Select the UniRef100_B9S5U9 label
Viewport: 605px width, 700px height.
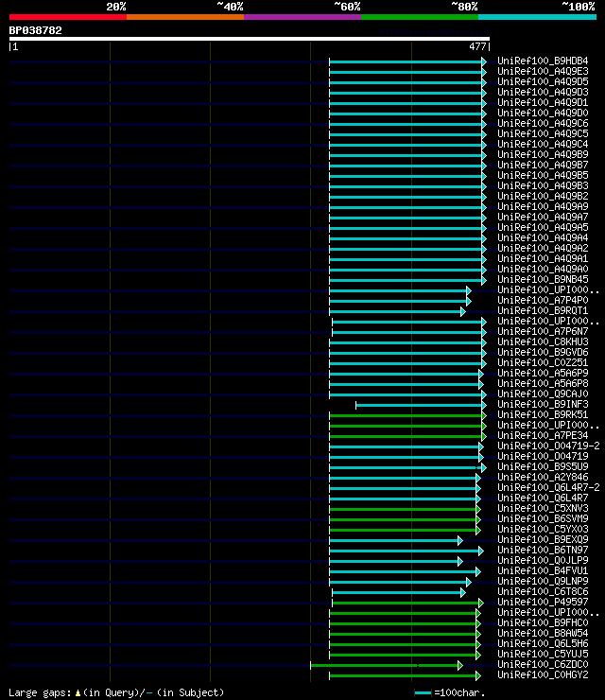[543, 467]
